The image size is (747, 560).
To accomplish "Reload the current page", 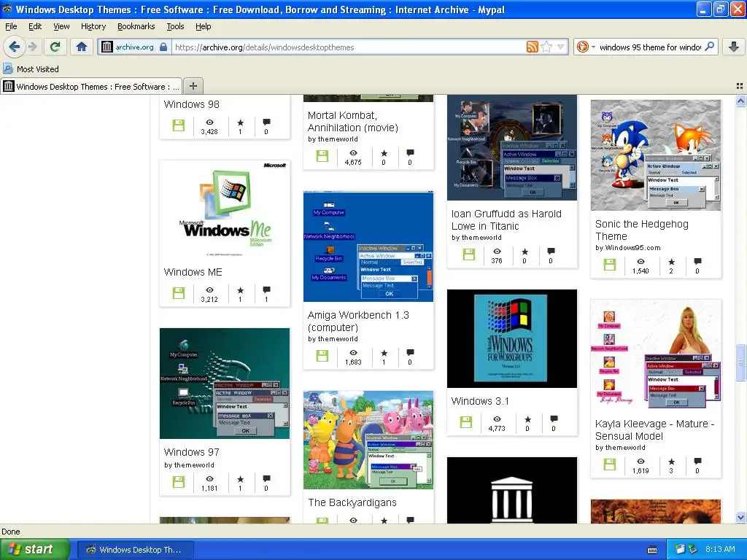I will tap(55, 47).
